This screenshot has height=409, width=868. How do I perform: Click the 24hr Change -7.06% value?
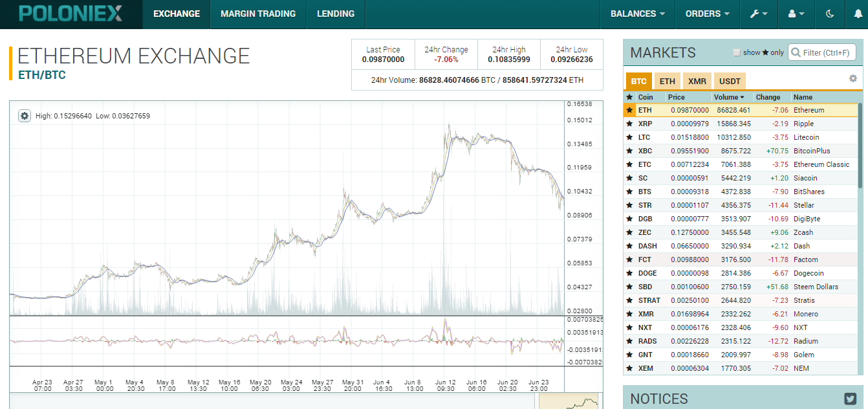pos(446,60)
